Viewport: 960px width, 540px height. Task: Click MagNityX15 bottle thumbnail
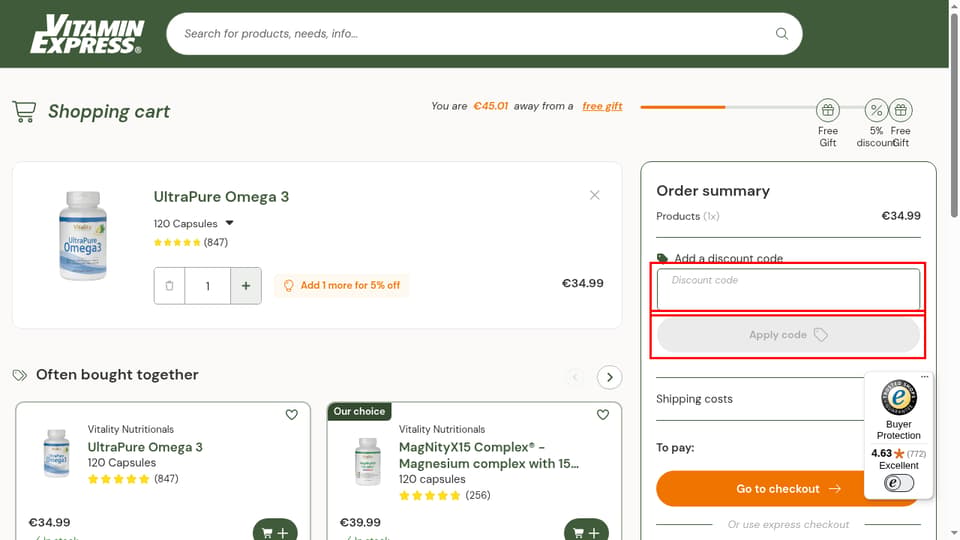pos(368,462)
